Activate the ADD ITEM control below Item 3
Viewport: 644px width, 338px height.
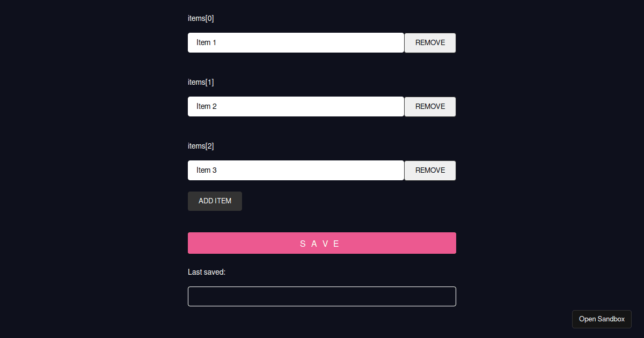point(215,201)
